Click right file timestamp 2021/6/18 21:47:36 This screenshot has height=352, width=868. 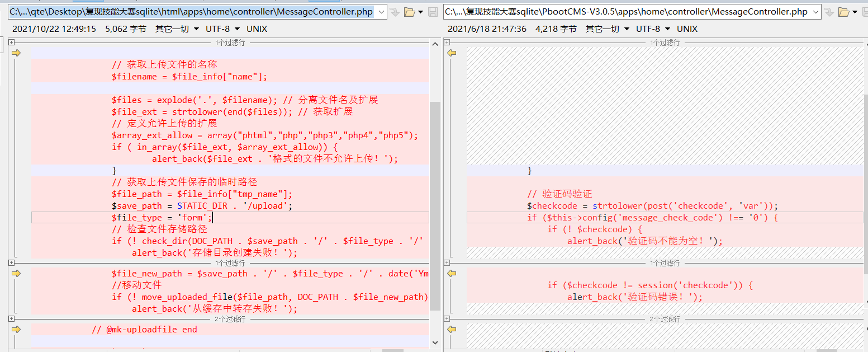tap(487, 29)
